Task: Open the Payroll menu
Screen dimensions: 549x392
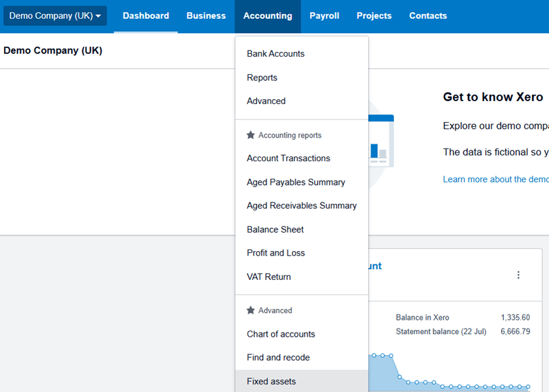Action: pos(324,16)
